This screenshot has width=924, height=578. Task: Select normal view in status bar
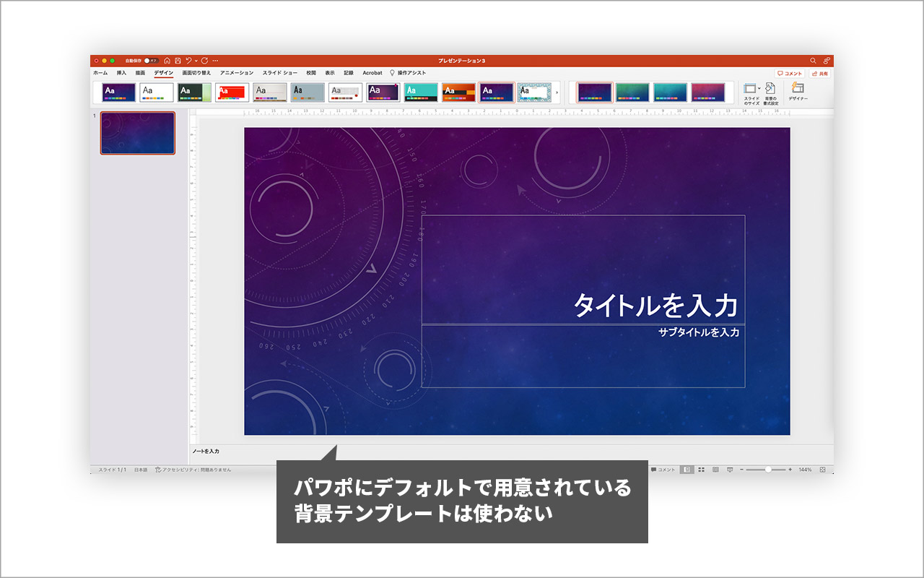point(687,470)
